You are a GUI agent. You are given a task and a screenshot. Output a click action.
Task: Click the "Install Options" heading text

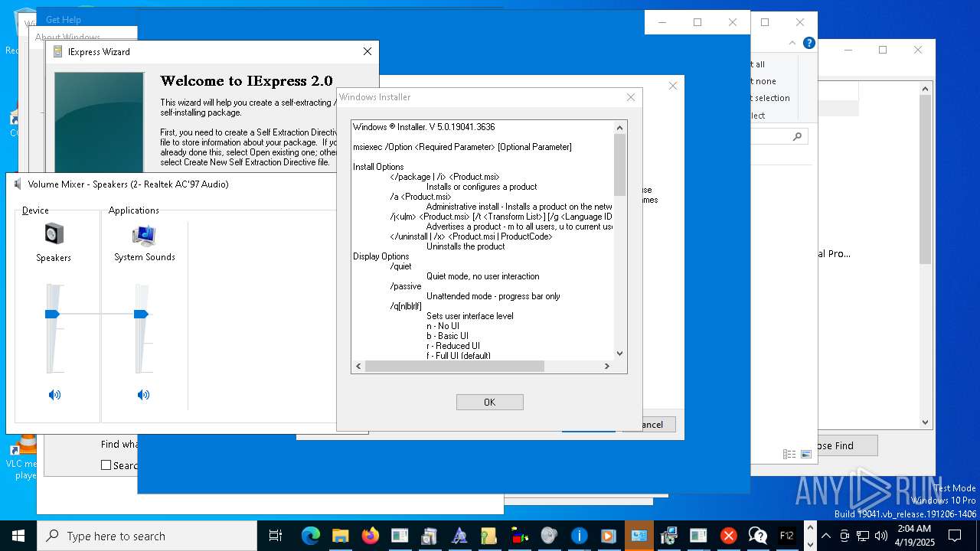click(378, 167)
